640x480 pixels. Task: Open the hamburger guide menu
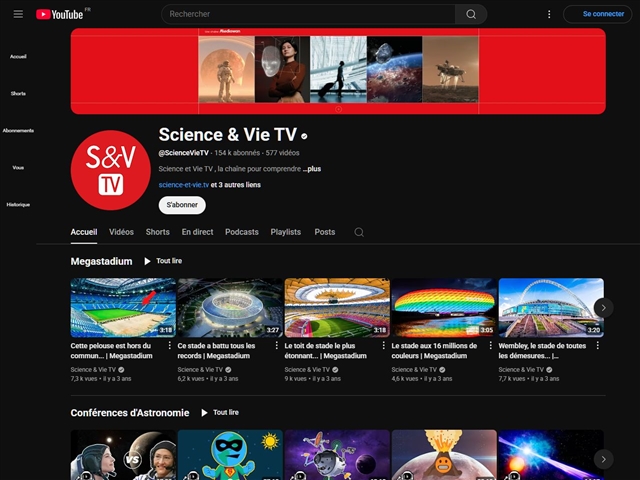18,14
